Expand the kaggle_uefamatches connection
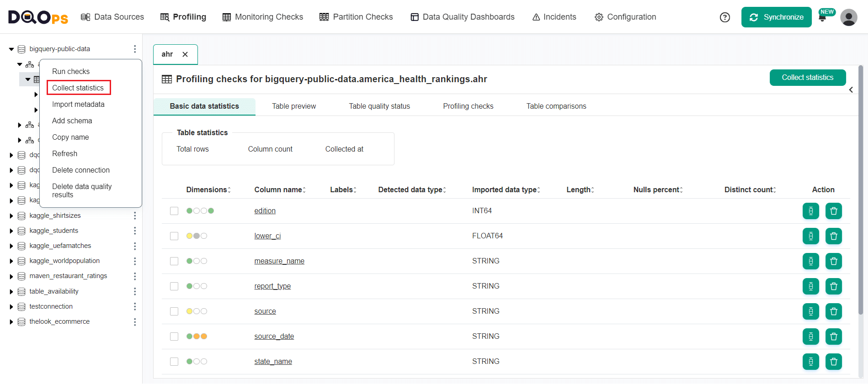The width and height of the screenshot is (868, 384). [x=11, y=246]
